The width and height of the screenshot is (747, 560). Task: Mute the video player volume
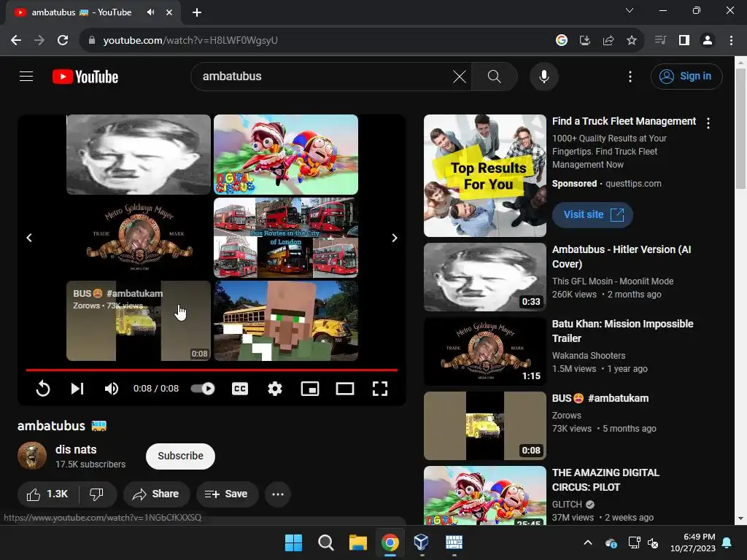tap(112, 389)
